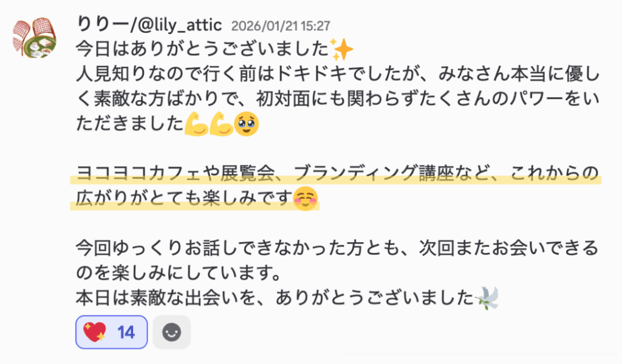Open the 2026/01/21 15:27 timestamp link
622x364 pixels.
(281, 26)
